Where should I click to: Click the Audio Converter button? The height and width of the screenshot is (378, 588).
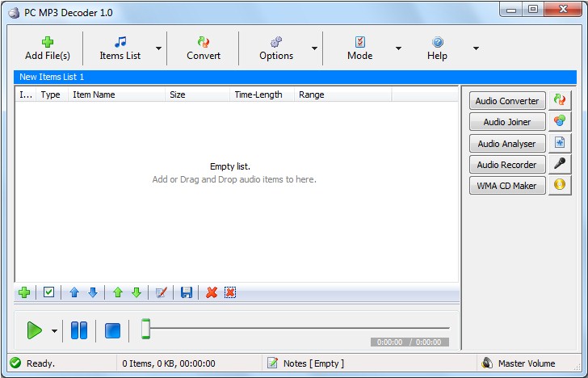[507, 101]
